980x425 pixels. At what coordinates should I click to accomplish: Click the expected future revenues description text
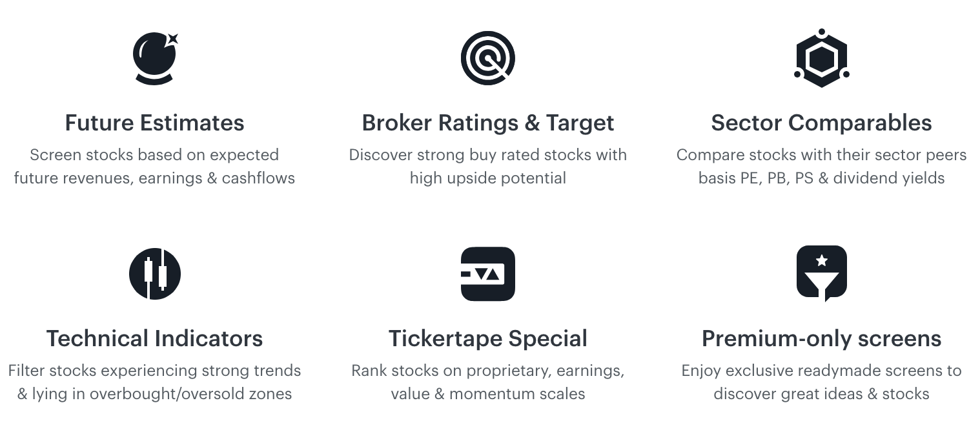tap(155, 167)
